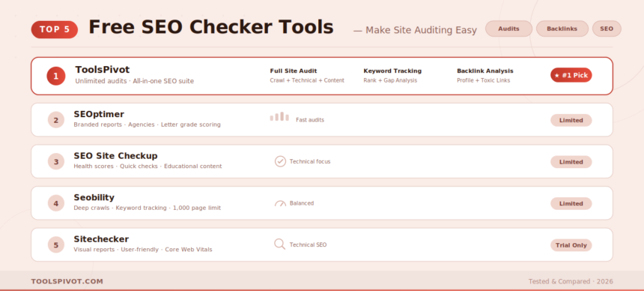The image size is (644, 291).
Task: Click the magnifier icon beside Technical SEO
Action: [280, 244]
